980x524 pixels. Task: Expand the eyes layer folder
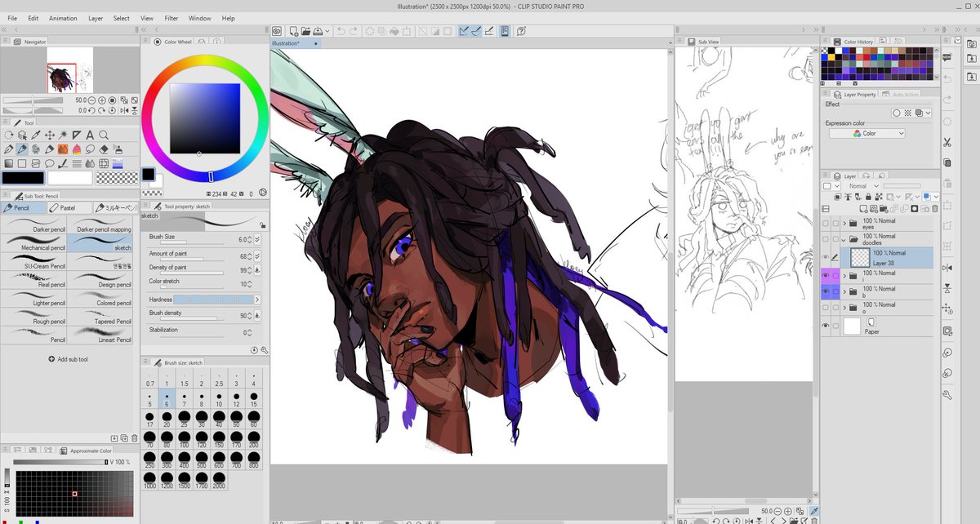coord(844,224)
